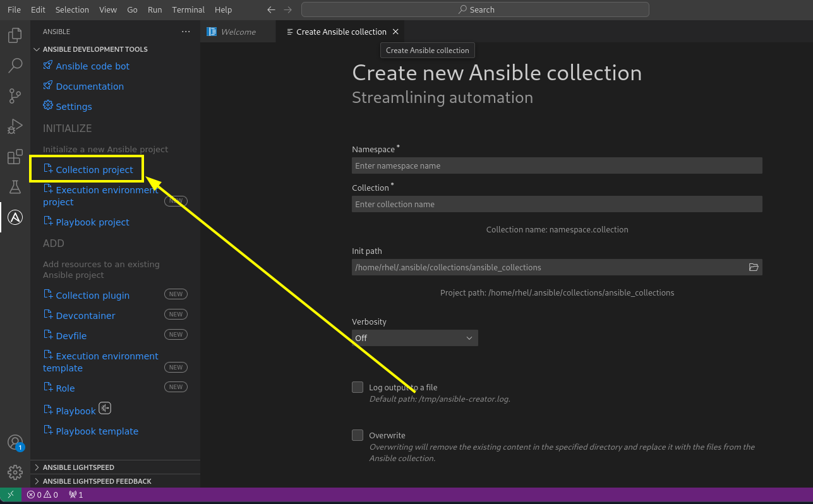Open the Verbosity dropdown
This screenshot has width=813, height=504.
(x=415, y=338)
